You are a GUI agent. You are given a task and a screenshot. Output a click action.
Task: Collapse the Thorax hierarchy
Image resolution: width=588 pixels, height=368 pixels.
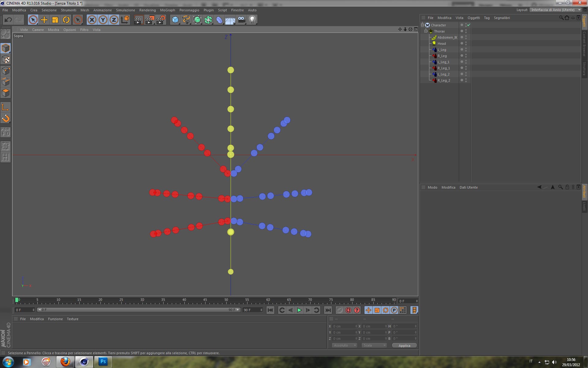point(426,31)
